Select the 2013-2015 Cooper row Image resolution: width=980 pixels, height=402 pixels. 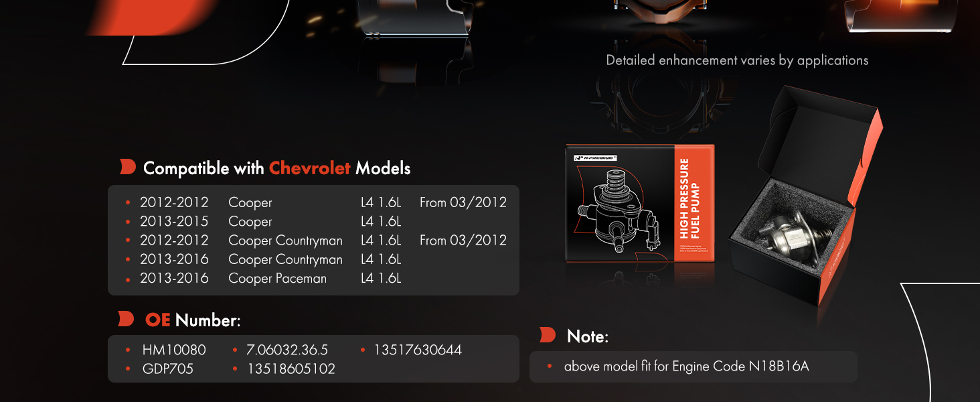click(263, 221)
